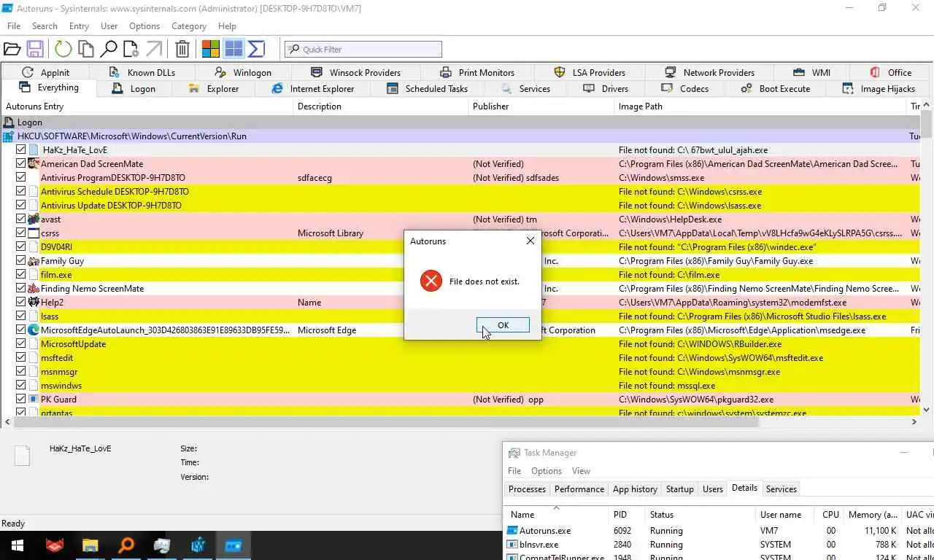Sort by the Image Path column header

point(760,106)
